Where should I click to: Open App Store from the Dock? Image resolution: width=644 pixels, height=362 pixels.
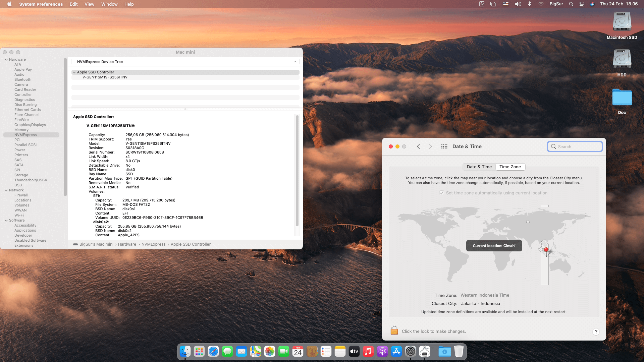pyautogui.click(x=396, y=351)
